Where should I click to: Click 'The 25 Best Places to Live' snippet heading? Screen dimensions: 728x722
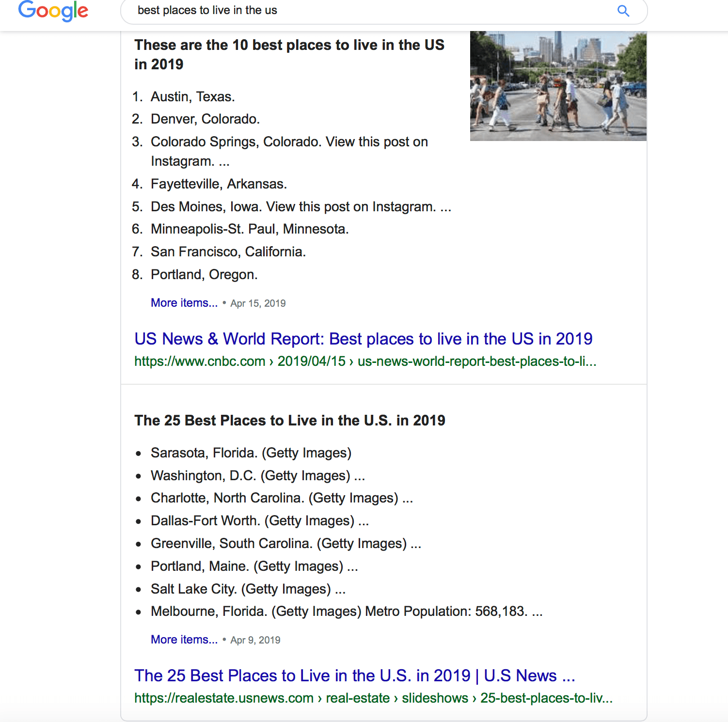(x=290, y=420)
